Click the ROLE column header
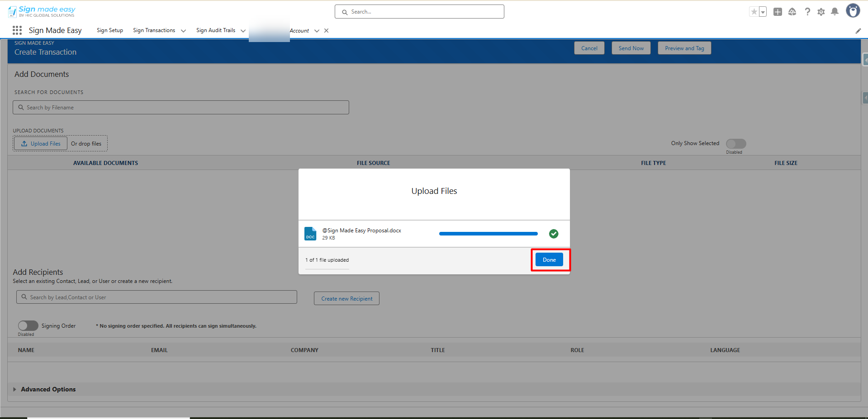This screenshot has height=419, width=868. click(x=577, y=350)
